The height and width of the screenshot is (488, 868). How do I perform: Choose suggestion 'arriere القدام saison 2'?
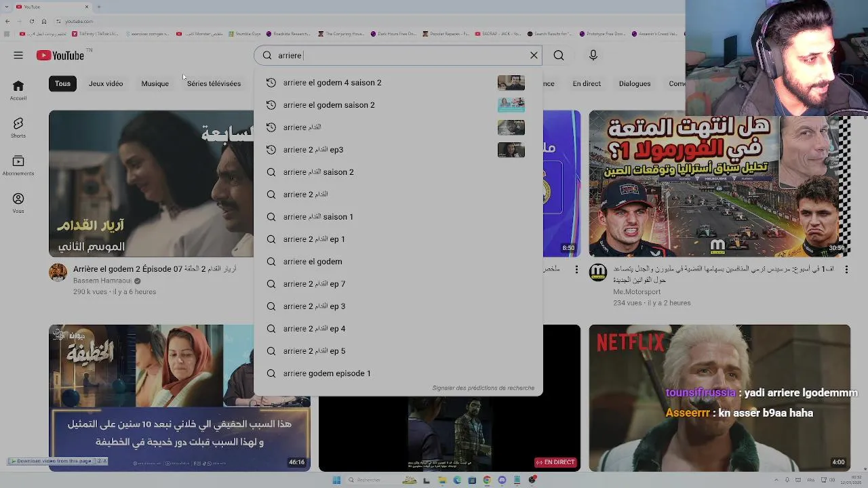(398, 172)
